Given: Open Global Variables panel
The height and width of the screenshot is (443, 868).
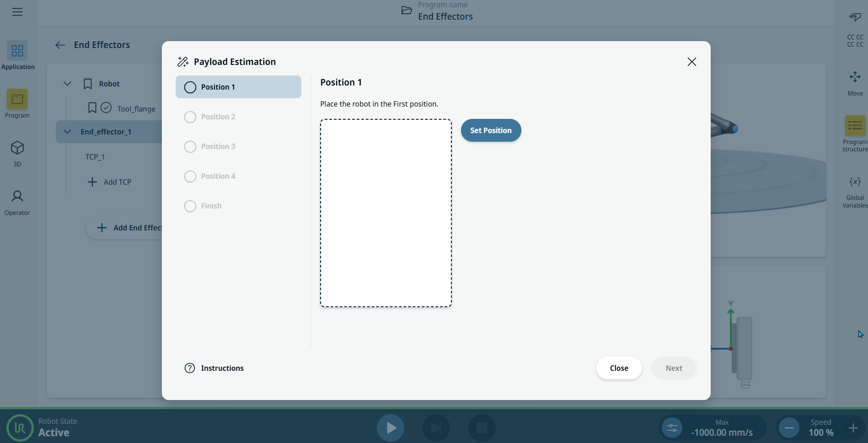Looking at the screenshot, I should pos(855,182).
